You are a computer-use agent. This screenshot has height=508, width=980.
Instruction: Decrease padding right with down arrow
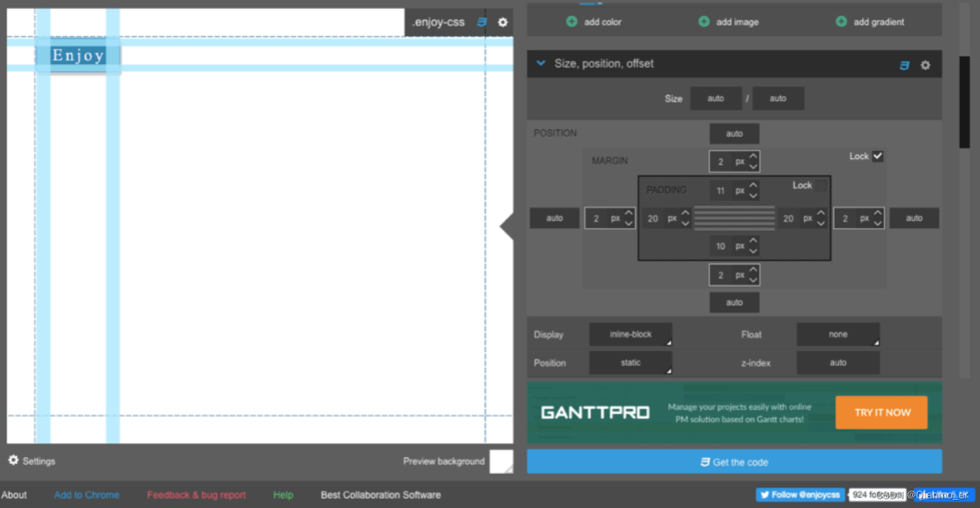[x=821, y=223]
